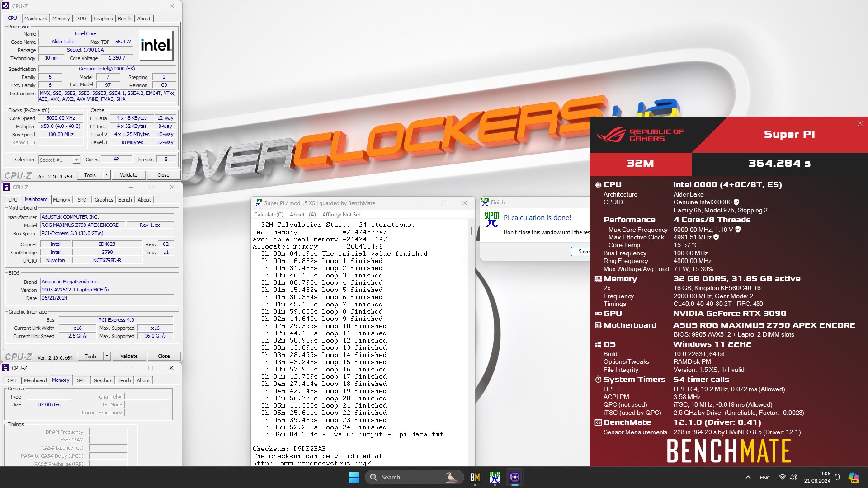The width and height of the screenshot is (868, 488).
Task: Click the BENCHMATE logo at panel bottom
Action: pyautogui.click(x=729, y=450)
